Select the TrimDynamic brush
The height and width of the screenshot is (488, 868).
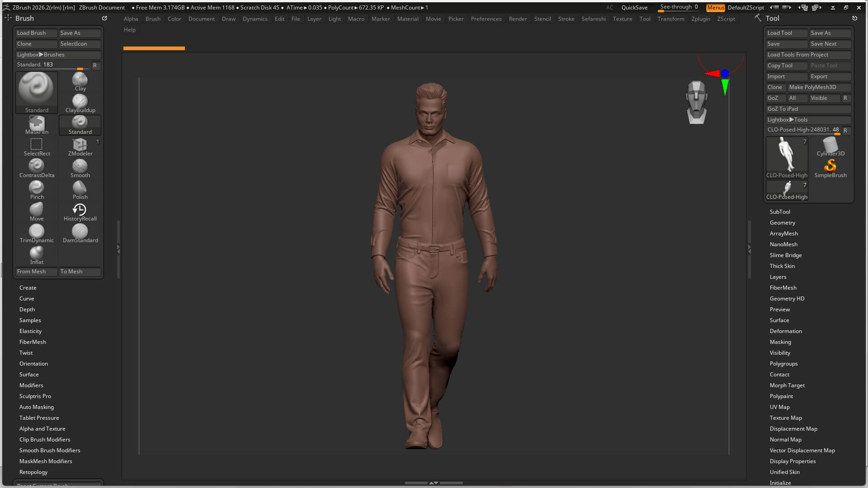click(x=37, y=234)
